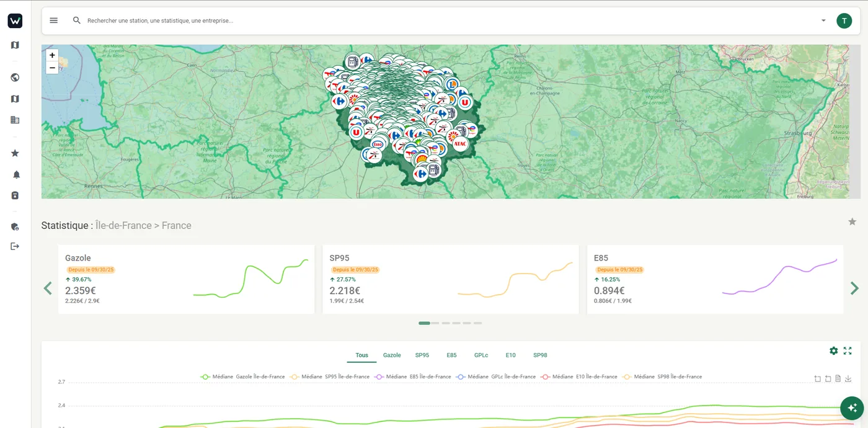868x428 pixels.
Task: Toggle Médiane SP98 Île-de-France legend series
Action: (x=662, y=377)
